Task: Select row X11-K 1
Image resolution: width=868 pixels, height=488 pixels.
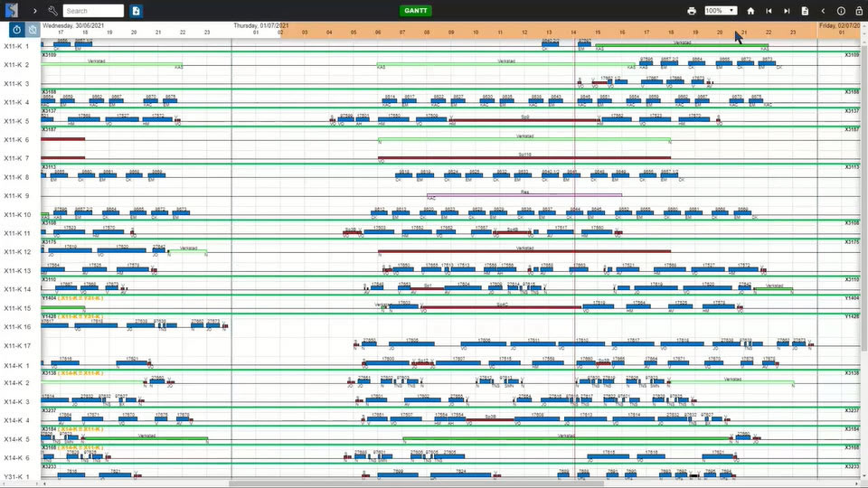Action: (16, 46)
